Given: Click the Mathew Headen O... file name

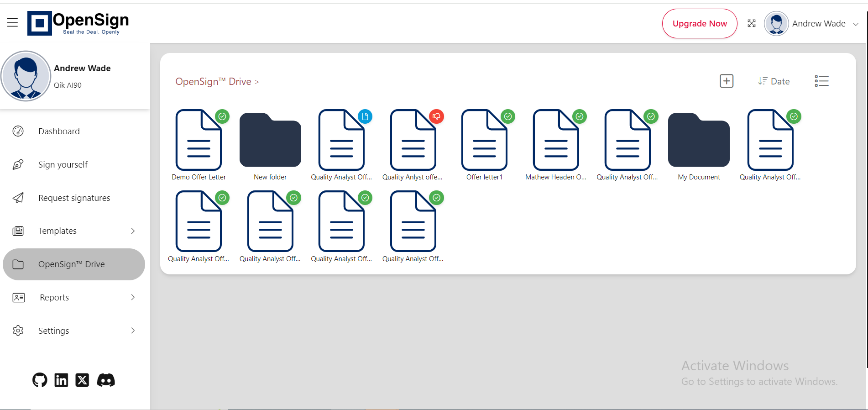Looking at the screenshot, I should pyautogui.click(x=556, y=177).
